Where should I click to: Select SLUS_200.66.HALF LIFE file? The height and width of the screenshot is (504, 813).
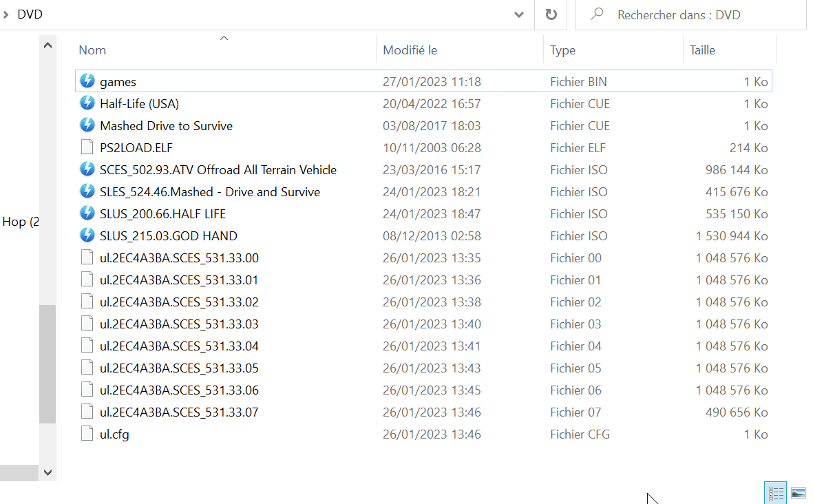(163, 214)
